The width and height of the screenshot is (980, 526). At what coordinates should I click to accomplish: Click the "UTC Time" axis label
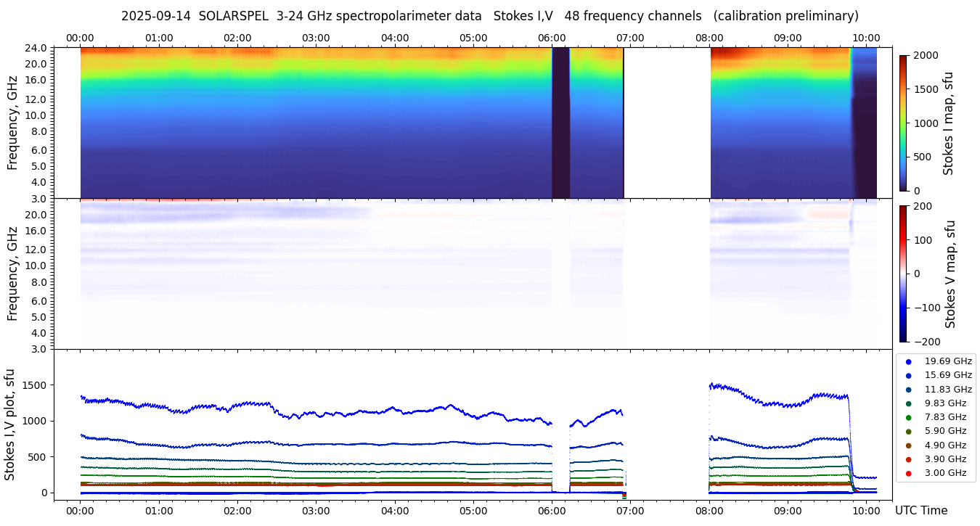click(921, 511)
